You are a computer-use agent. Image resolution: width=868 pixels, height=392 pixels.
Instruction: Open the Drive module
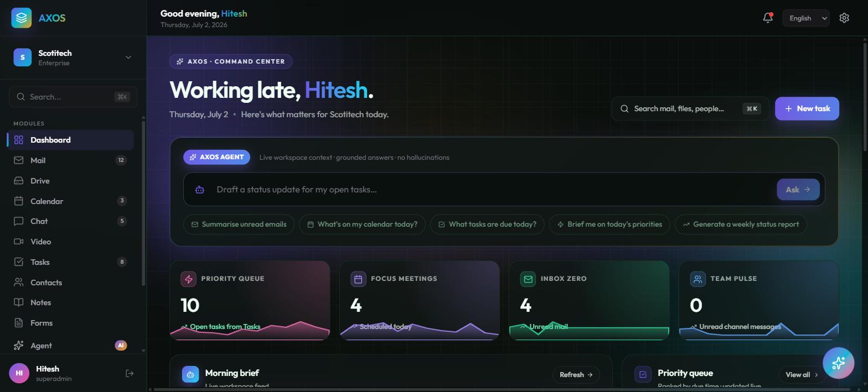click(x=70, y=181)
